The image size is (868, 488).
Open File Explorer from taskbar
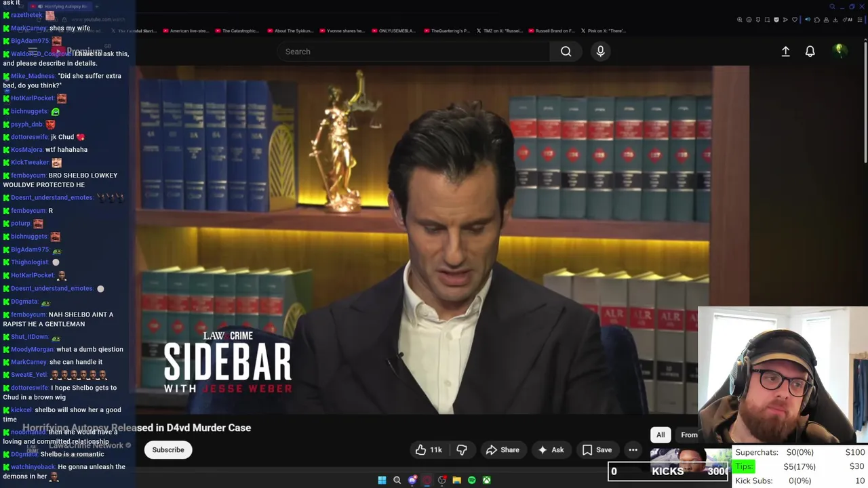click(x=456, y=480)
